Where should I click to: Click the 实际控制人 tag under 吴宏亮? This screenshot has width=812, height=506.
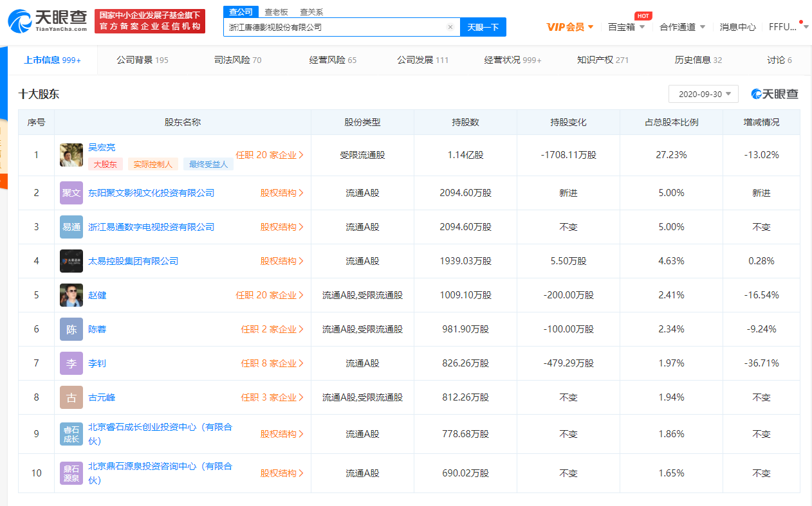(x=153, y=164)
